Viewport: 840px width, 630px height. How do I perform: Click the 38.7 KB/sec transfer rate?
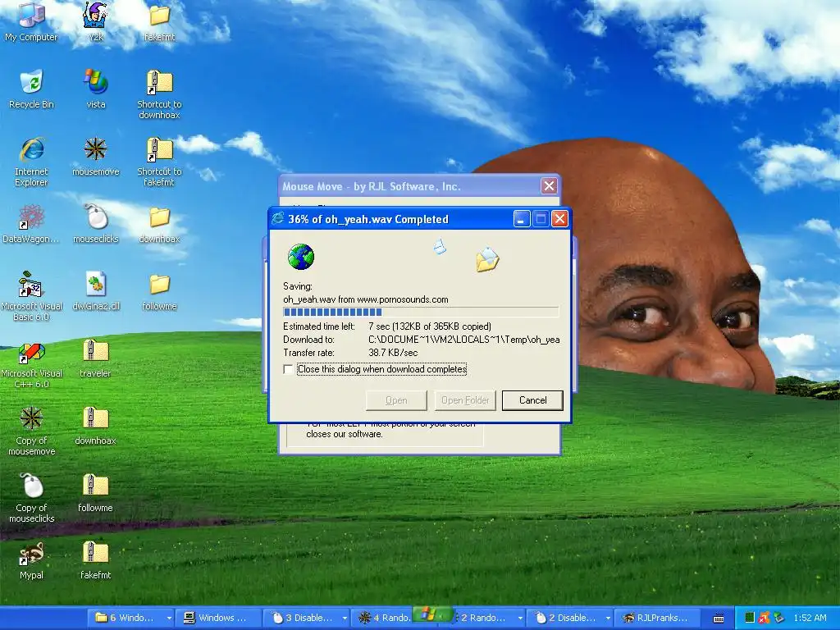(393, 353)
